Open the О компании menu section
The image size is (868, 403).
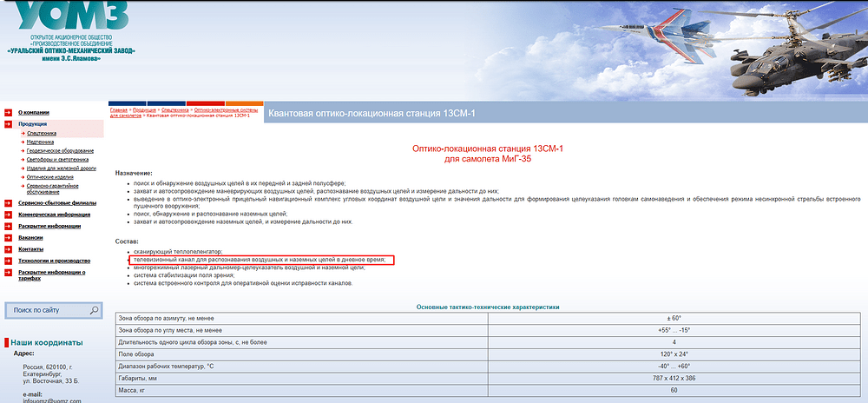tap(34, 112)
